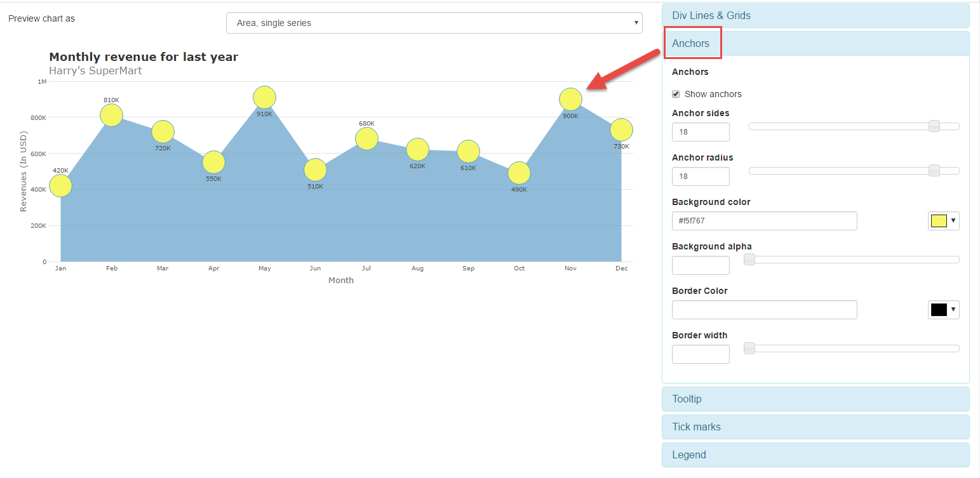Focus the Anchor sides number field
This screenshot has width=980, height=478.
701,132
